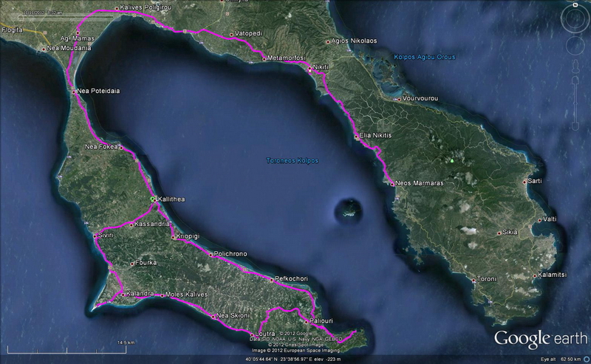Click the 'Kolpos Agiou Orous' gulf label
Image resolution: width=591 pixels, height=364 pixels.
(424, 57)
